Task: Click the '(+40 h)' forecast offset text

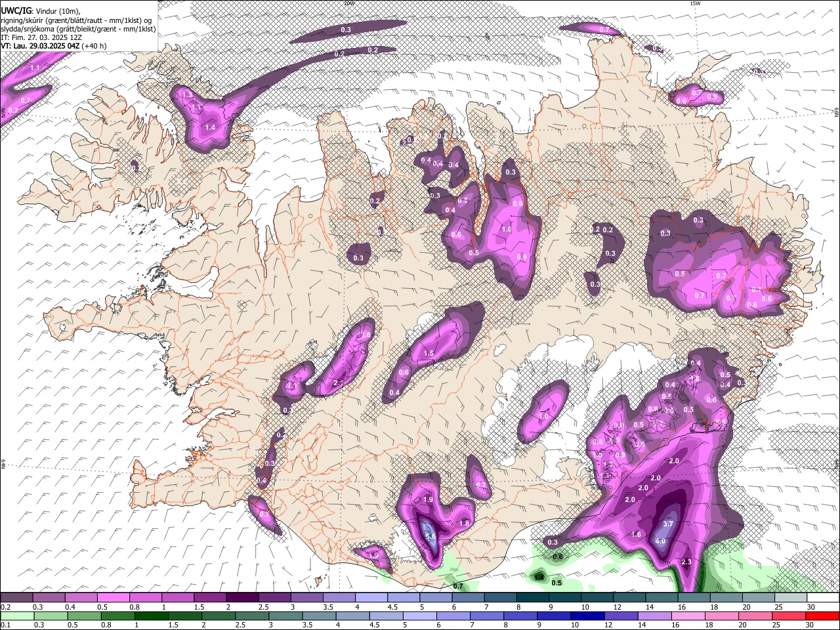Action: point(95,46)
